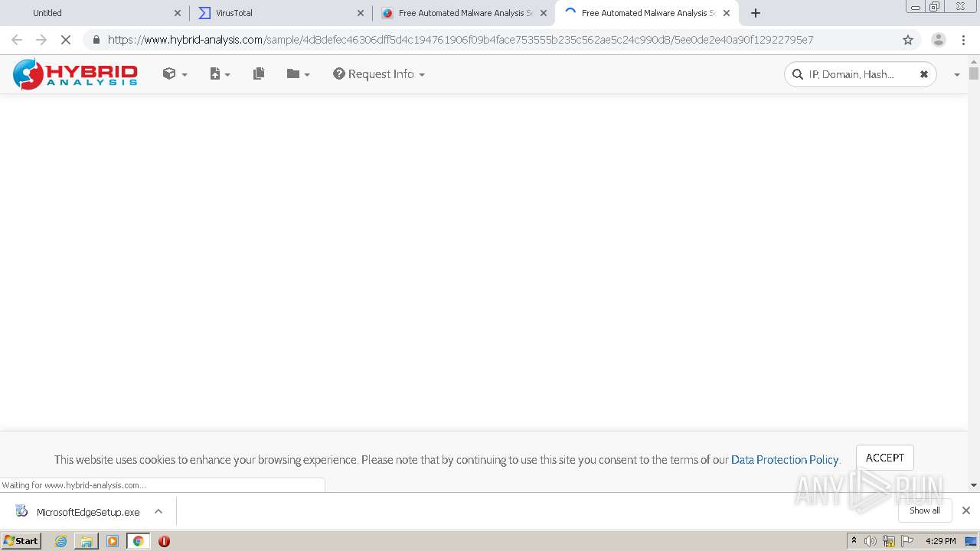Show hidden tray icons

tap(854, 540)
